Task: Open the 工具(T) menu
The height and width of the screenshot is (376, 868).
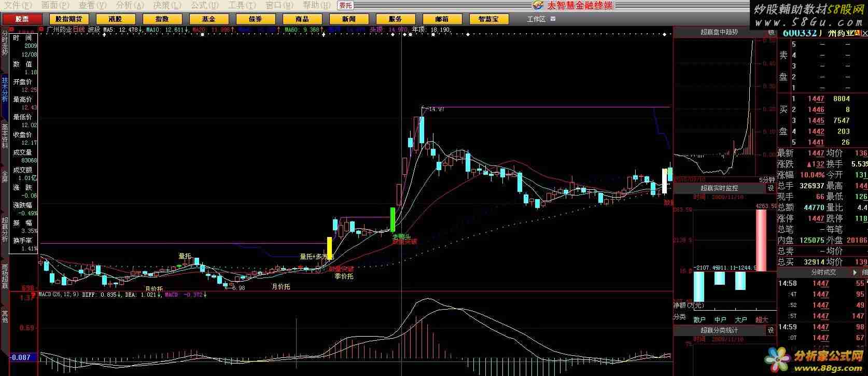Action: coord(242,5)
